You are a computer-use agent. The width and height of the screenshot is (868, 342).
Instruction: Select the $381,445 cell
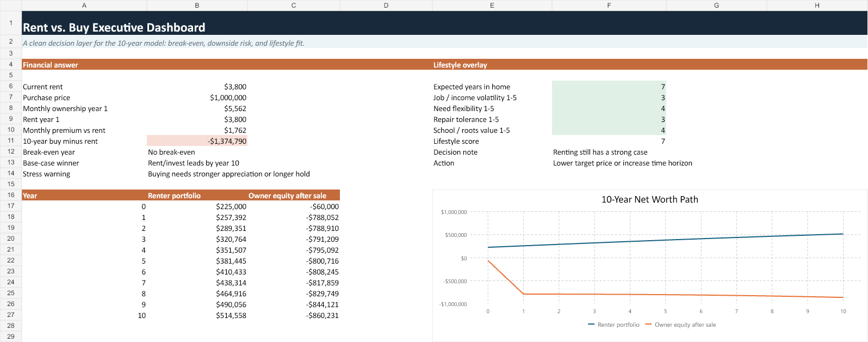point(197,261)
